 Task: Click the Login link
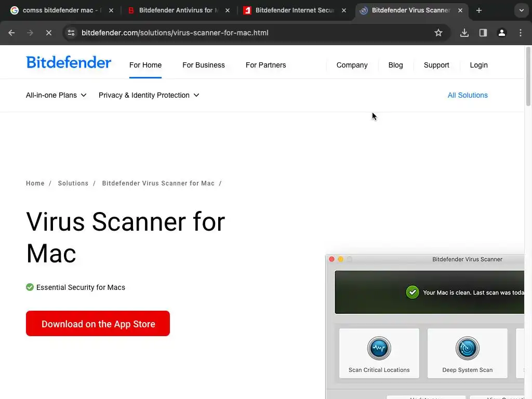tap(478, 65)
